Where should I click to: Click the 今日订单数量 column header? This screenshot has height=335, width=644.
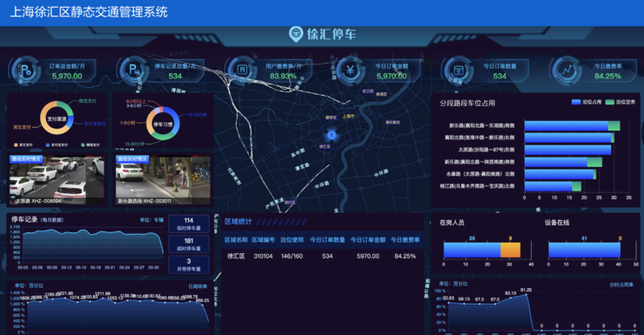[x=327, y=240]
